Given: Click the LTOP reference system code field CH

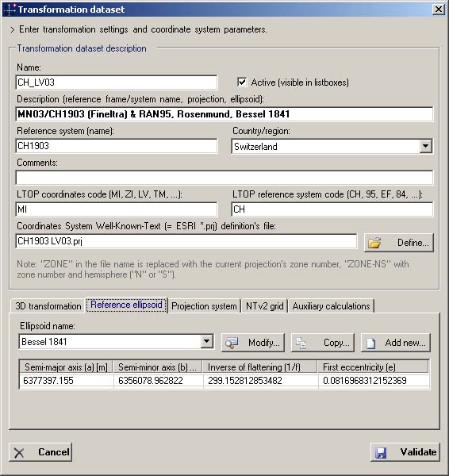Looking at the screenshot, I should pos(332,209).
